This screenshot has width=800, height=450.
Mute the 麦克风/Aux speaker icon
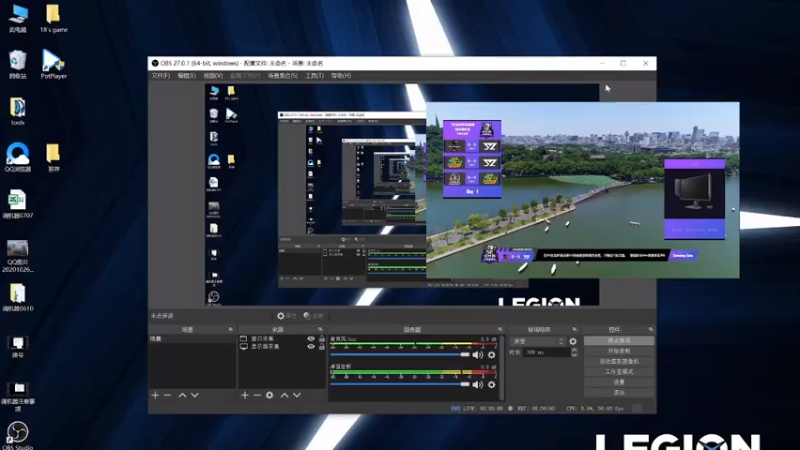(x=478, y=355)
